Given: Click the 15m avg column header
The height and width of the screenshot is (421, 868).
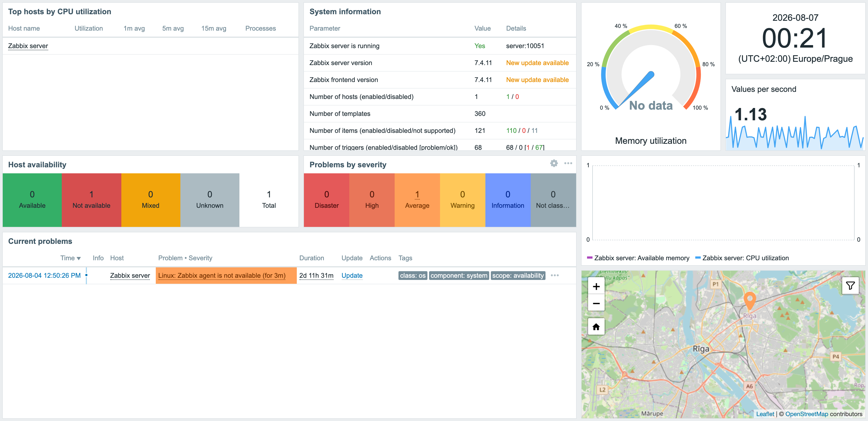Looking at the screenshot, I should 214,29.
